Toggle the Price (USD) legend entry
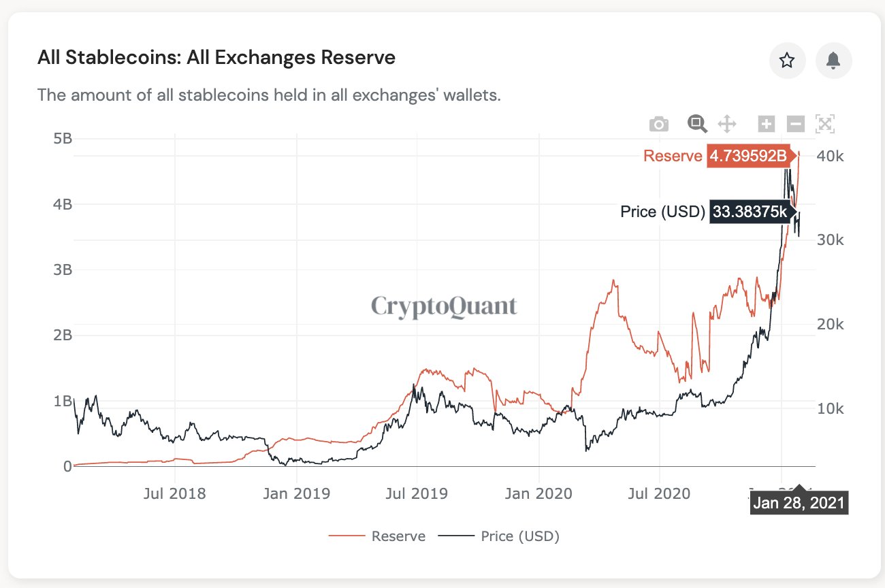 click(x=499, y=536)
